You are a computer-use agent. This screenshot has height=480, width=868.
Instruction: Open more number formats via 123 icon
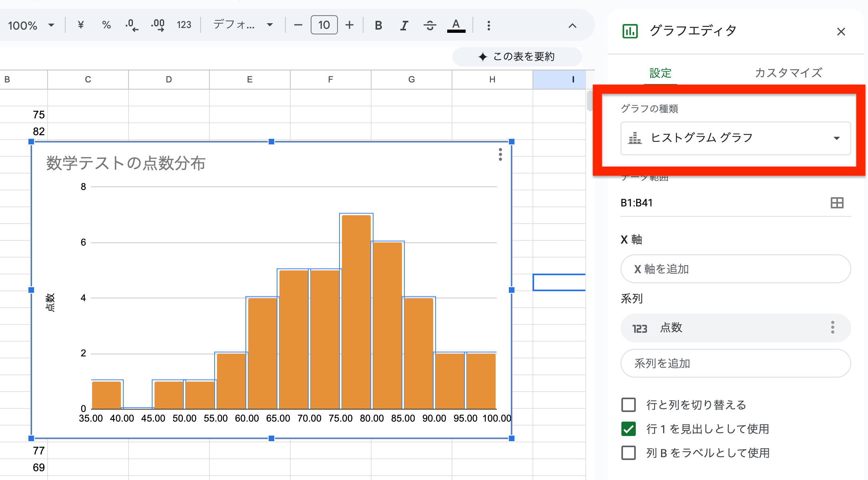(184, 25)
